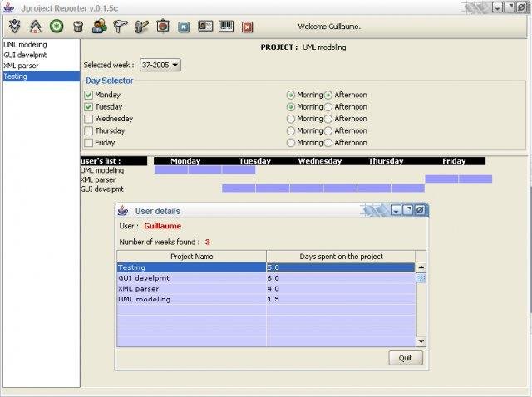Select Wednesday Morning radio button
This screenshot has width=532, height=397.
[290, 119]
